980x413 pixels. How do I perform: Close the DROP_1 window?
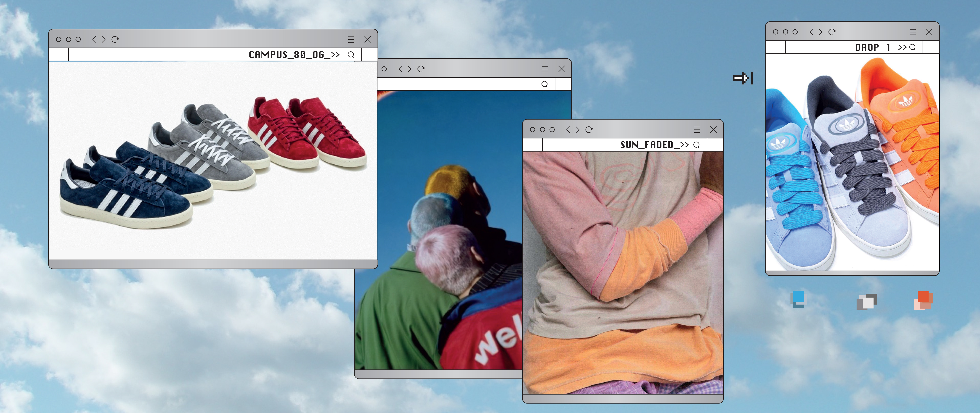(929, 32)
